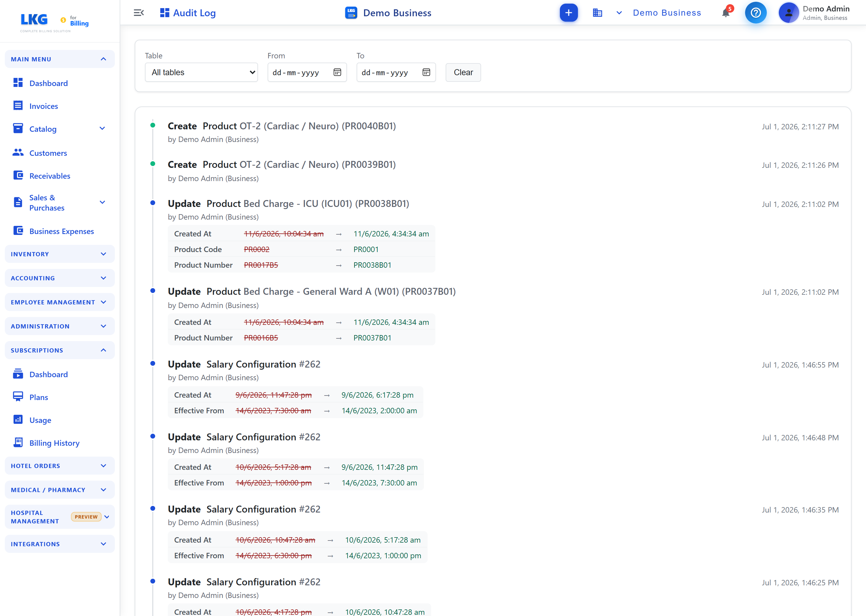Open the Plans menu item

click(39, 397)
